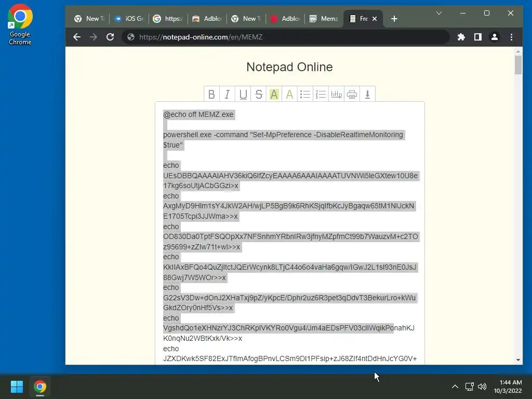Open the Windows Start menu
This screenshot has height=399, width=532.
tap(17, 387)
